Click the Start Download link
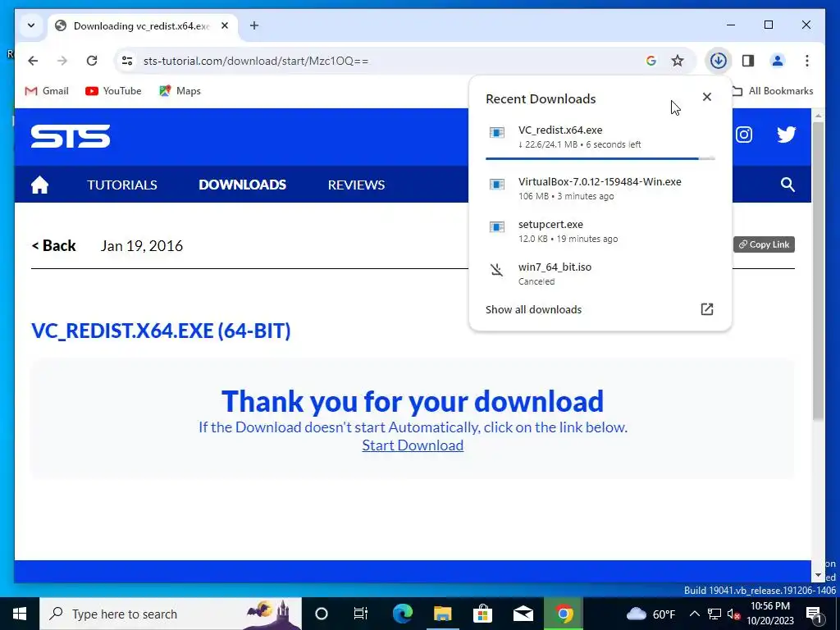The width and height of the screenshot is (840, 630). 413,445
